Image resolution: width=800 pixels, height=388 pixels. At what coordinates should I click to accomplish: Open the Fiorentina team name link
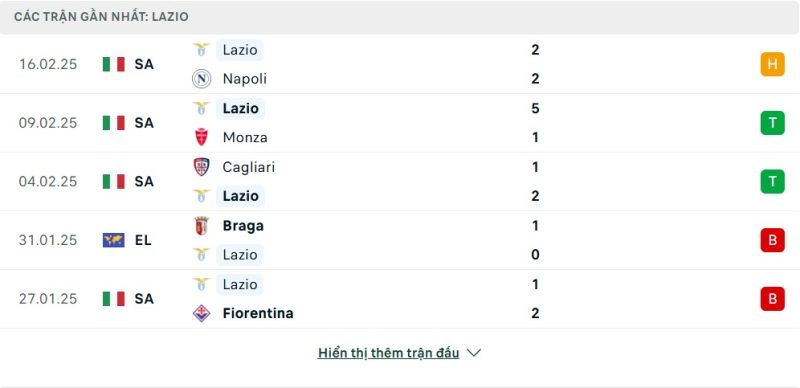[258, 313]
